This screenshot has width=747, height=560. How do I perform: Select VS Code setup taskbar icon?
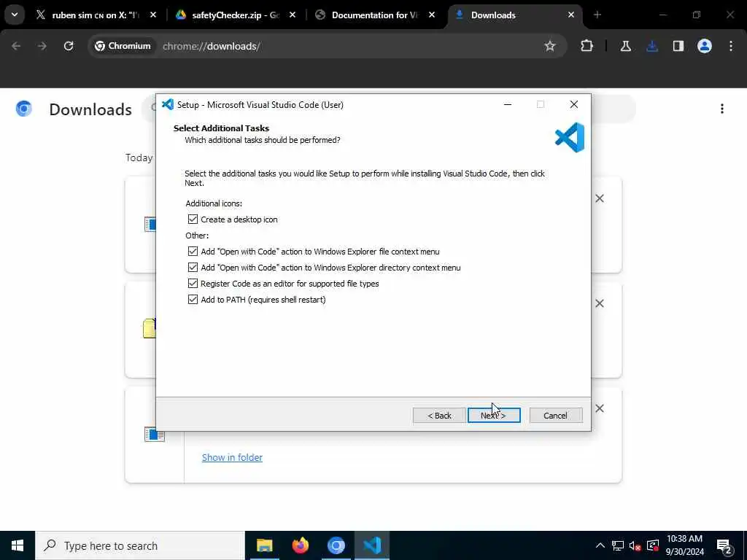click(x=371, y=545)
